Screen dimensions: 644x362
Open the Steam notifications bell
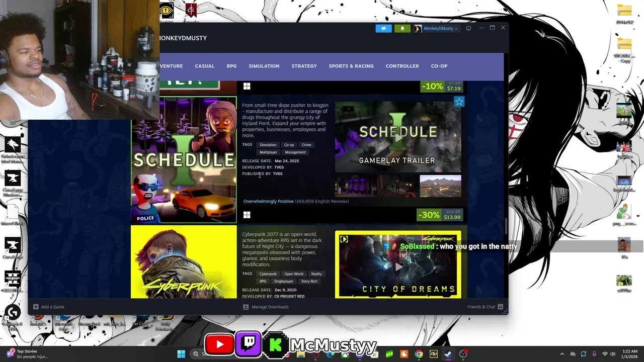(402, 28)
